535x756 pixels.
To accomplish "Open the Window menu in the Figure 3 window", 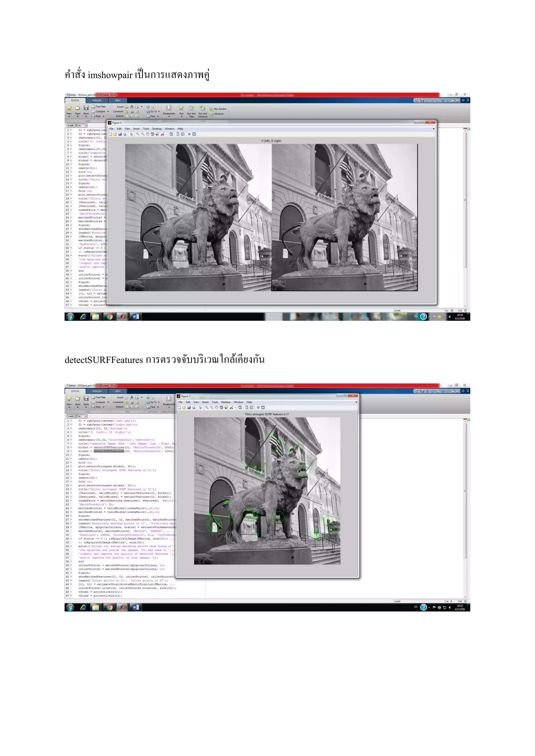I will 239,402.
